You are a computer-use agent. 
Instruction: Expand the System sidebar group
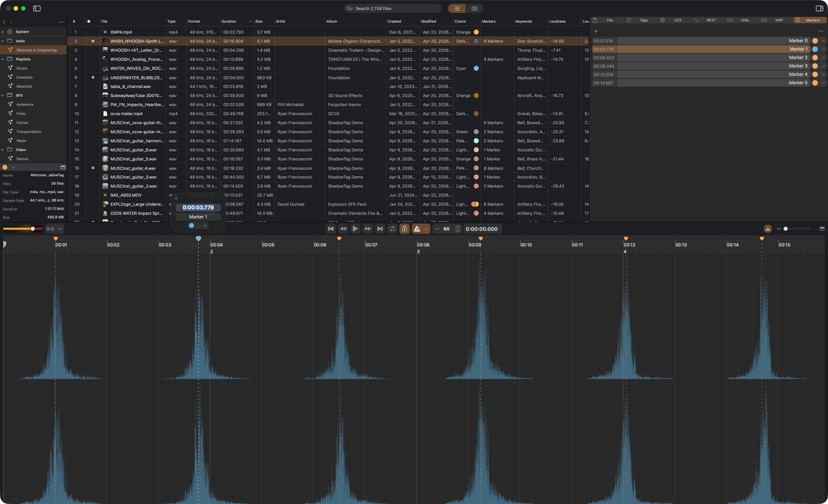(x=3, y=32)
